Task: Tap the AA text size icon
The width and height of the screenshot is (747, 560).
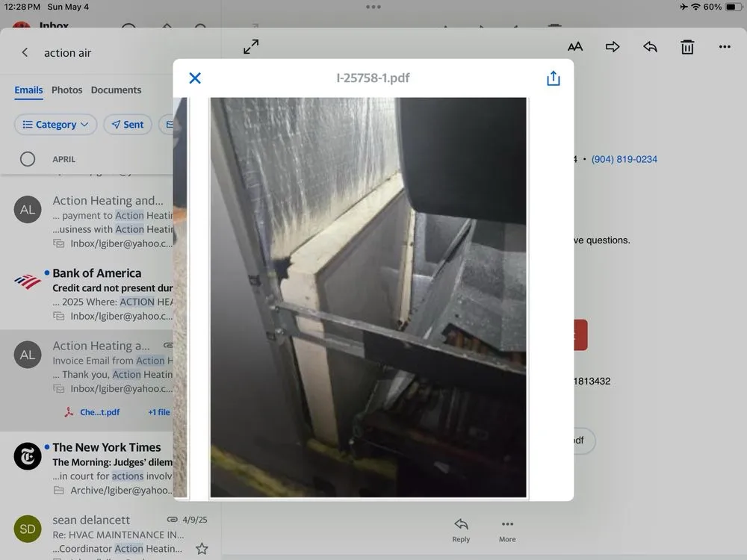Action: coord(575,47)
